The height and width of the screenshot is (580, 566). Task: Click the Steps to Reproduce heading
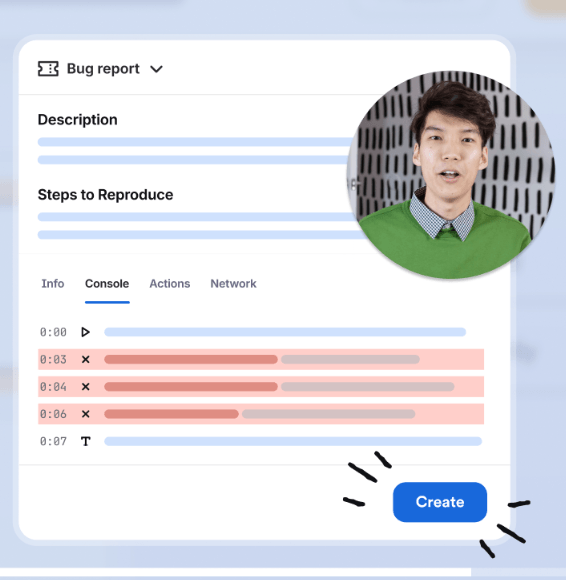tap(105, 195)
